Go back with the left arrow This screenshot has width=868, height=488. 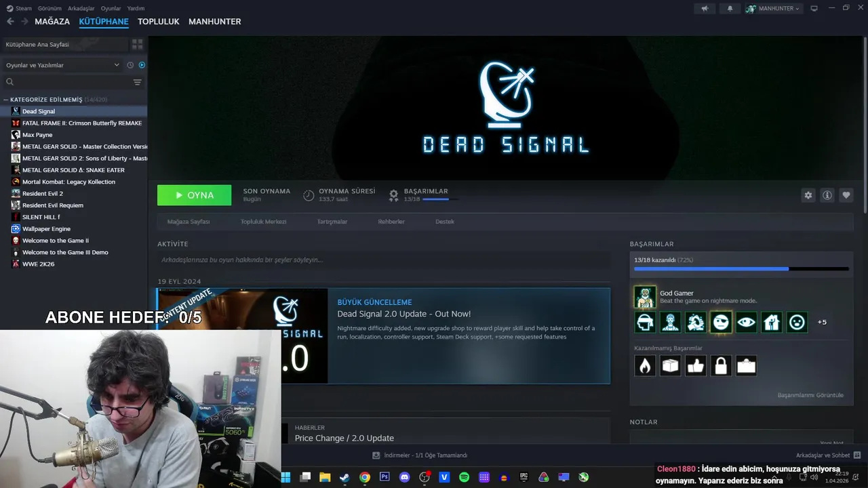[x=10, y=22]
